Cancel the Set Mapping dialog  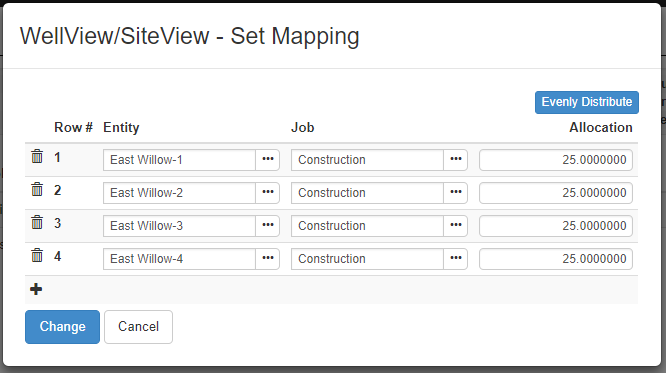pos(138,327)
